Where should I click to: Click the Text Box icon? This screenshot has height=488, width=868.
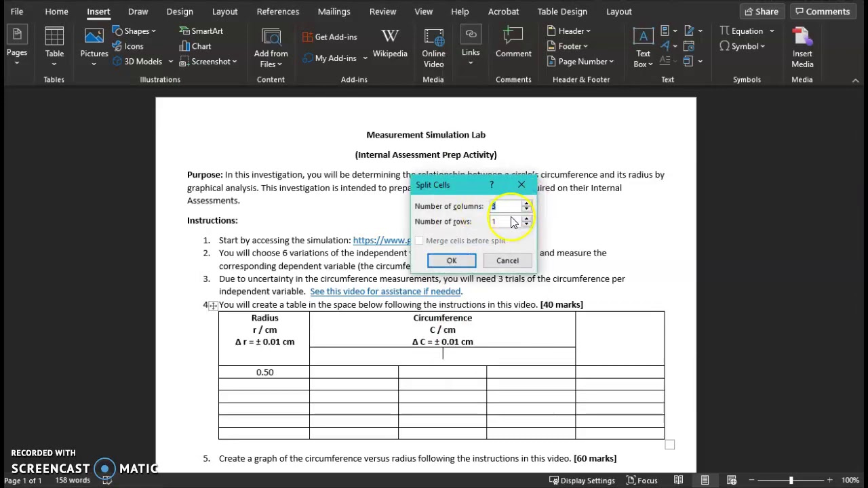click(x=643, y=47)
